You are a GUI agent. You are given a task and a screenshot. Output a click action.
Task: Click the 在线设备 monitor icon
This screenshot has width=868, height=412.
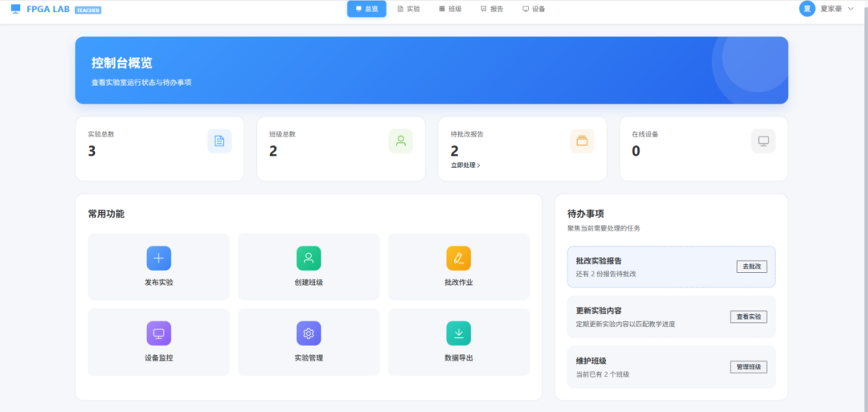[x=763, y=141]
